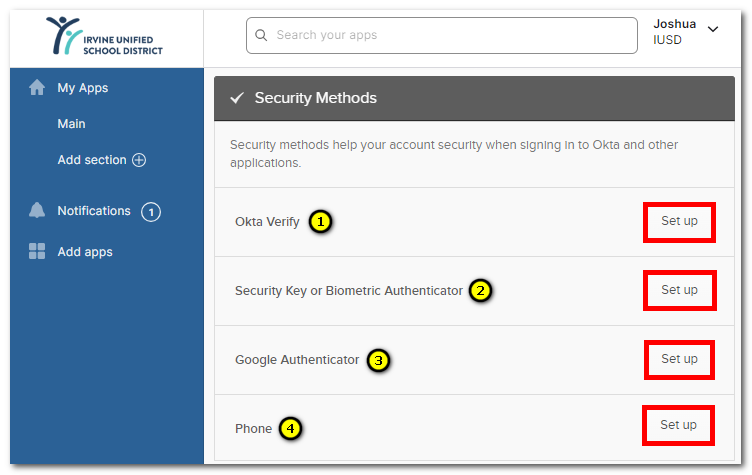Set up Okta Verify
The image size is (752, 475).
coord(679,221)
